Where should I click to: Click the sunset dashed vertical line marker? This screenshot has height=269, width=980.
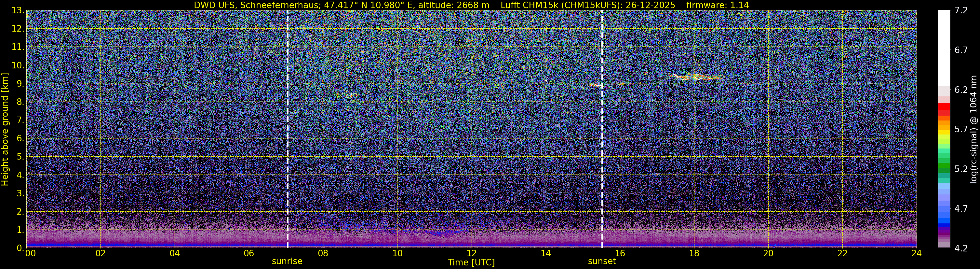pyautogui.click(x=602, y=129)
